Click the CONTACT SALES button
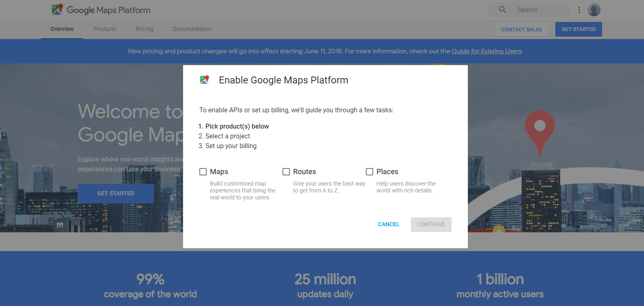The image size is (644, 306). [x=522, y=29]
